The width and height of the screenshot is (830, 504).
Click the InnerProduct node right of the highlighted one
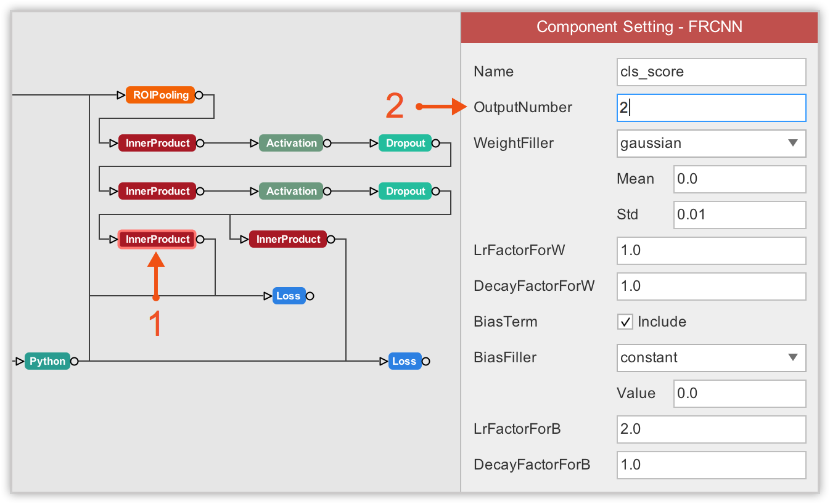coord(288,239)
